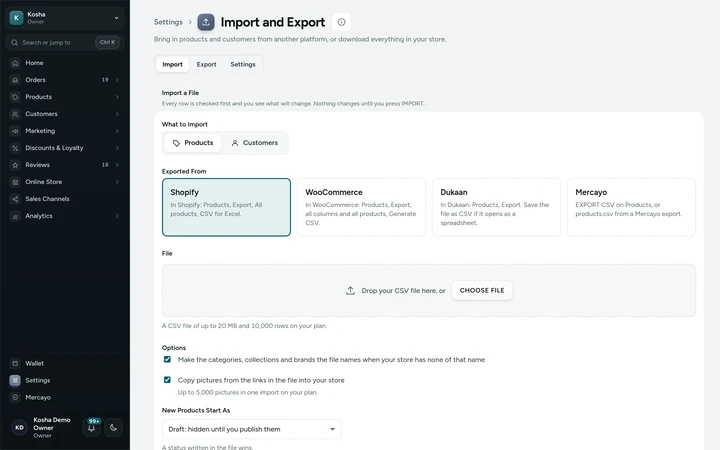
Task: Toggle copy pictures from links checkbox
Action: pyautogui.click(x=167, y=380)
